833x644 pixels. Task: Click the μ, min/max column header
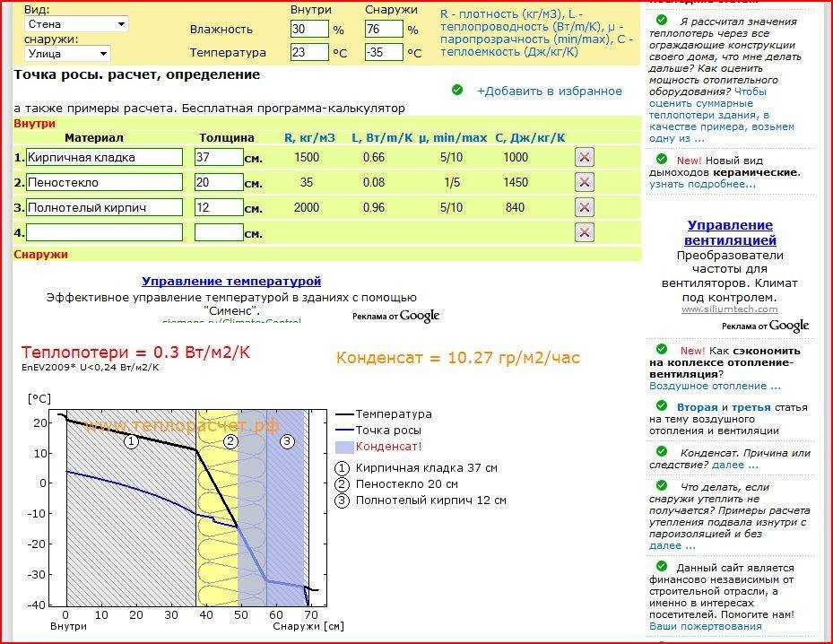click(x=453, y=138)
